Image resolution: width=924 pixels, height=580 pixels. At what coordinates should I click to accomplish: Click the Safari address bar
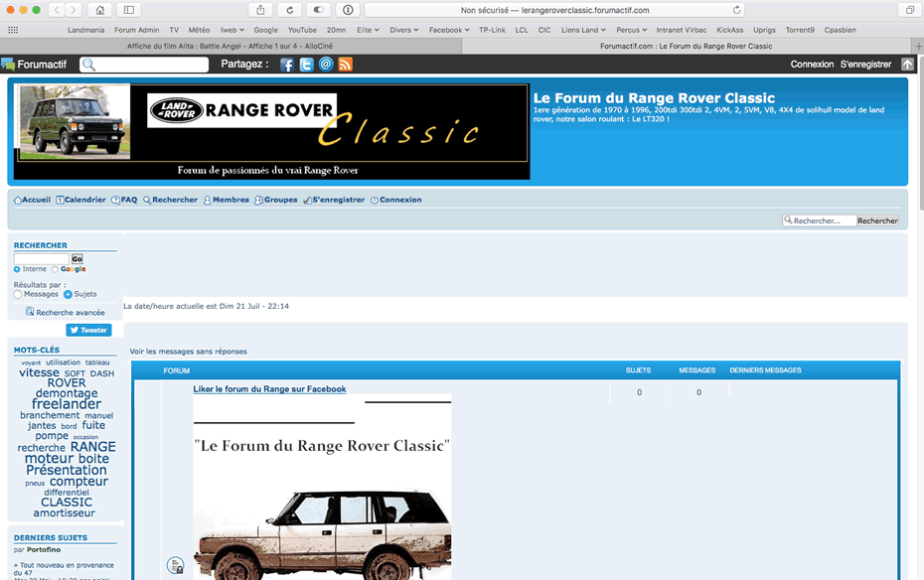click(554, 10)
